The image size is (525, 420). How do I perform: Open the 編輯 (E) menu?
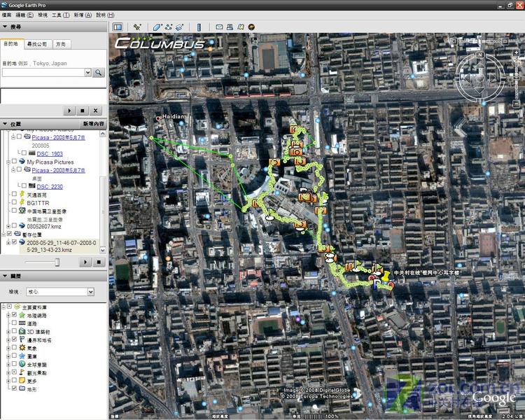(24, 15)
